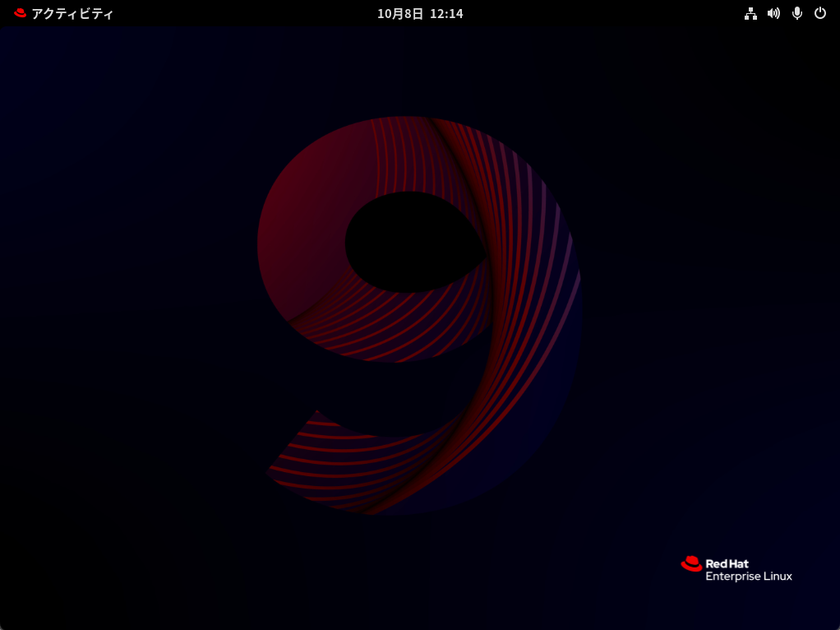Click the microphone indicator icon
The height and width of the screenshot is (630, 840).
pos(796,13)
